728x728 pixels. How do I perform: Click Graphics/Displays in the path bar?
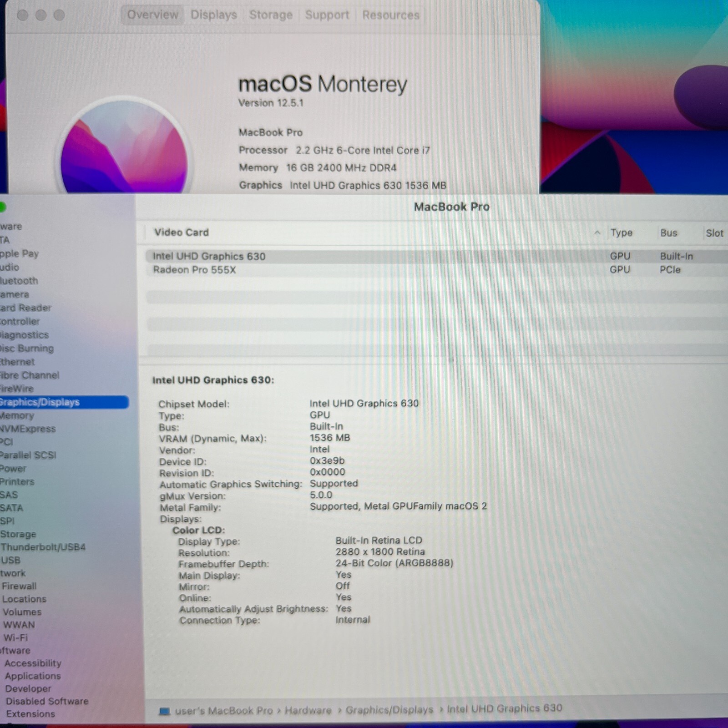[389, 710]
